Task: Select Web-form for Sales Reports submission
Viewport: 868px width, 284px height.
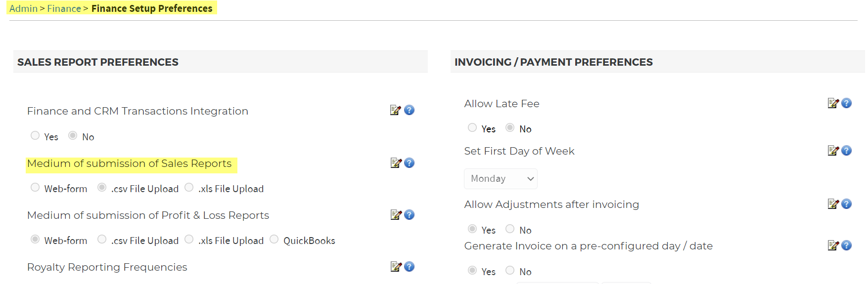Action: click(x=35, y=187)
